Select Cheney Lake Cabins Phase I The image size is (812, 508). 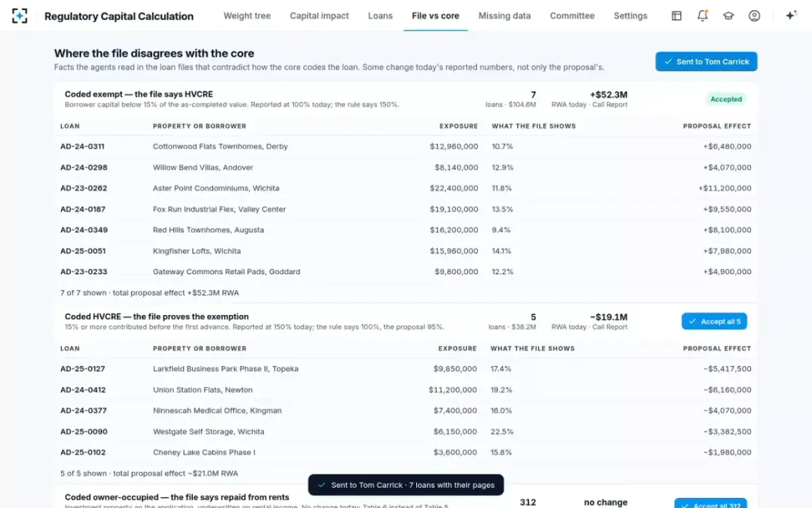tap(204, 452)
